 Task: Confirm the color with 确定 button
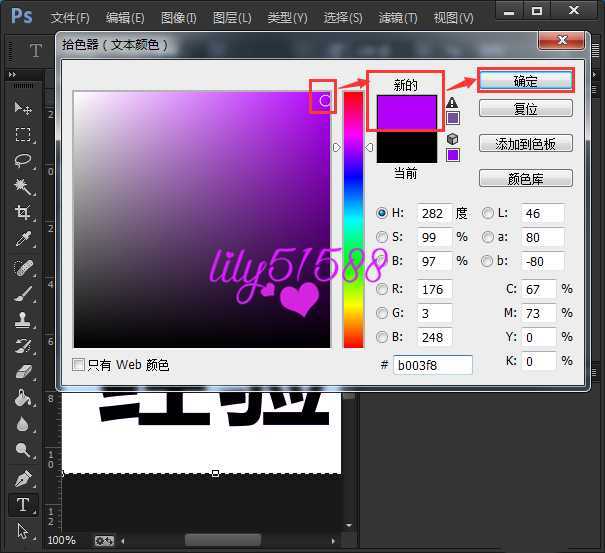[525, 80]
